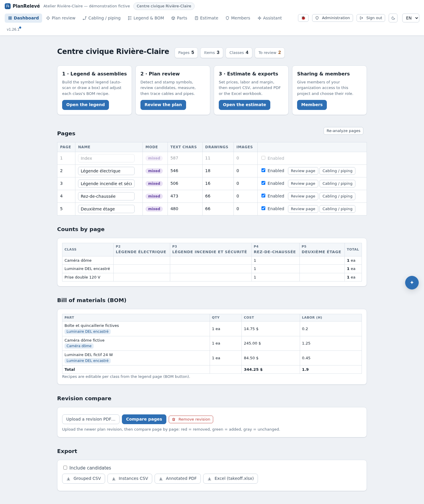This screenshot has height=504, width=424.
Task: Switch to Legend & BOM tab
Action: point(146,18)
